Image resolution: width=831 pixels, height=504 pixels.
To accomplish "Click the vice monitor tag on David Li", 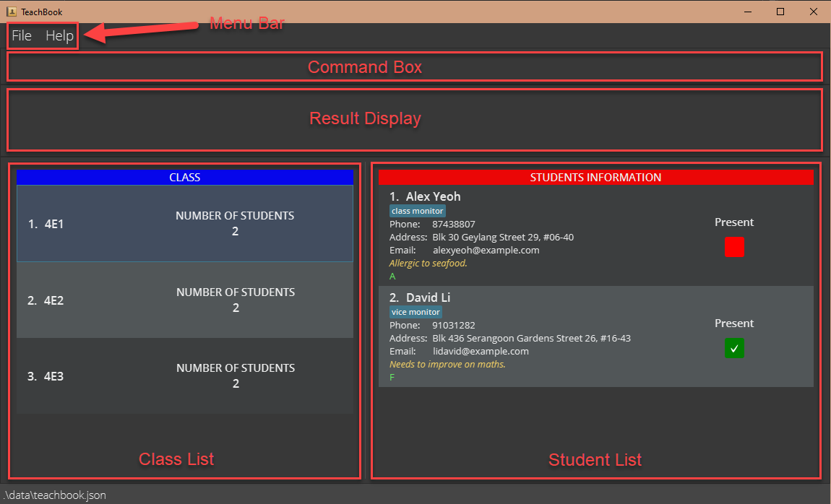I will tap(415, 312).
